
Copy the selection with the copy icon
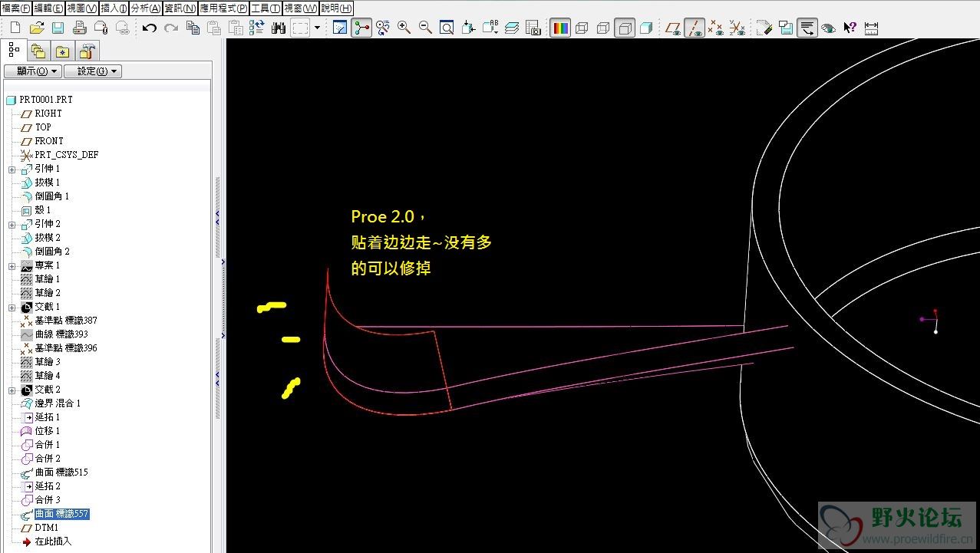pos(193,28)
